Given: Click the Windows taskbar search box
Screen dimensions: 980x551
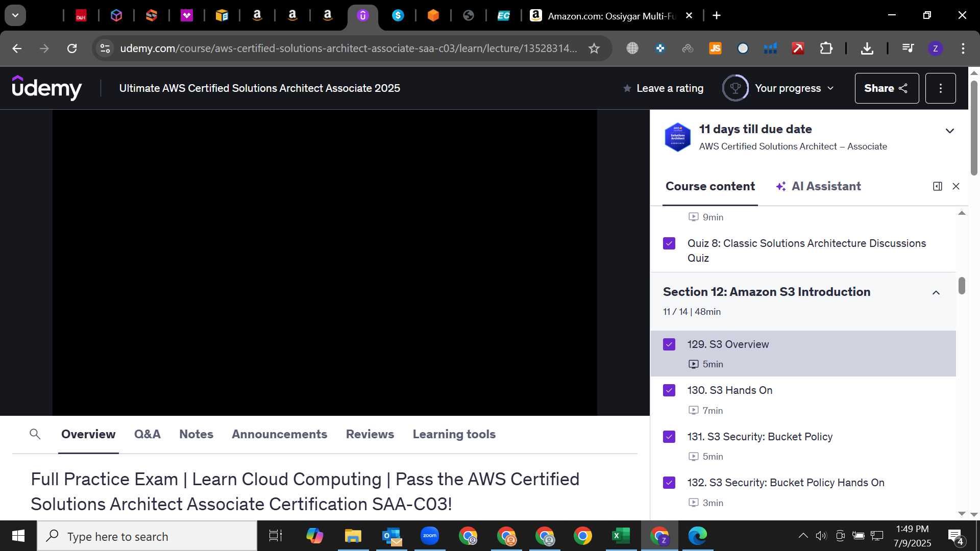Looking at the screenshot, I should 147,536.
